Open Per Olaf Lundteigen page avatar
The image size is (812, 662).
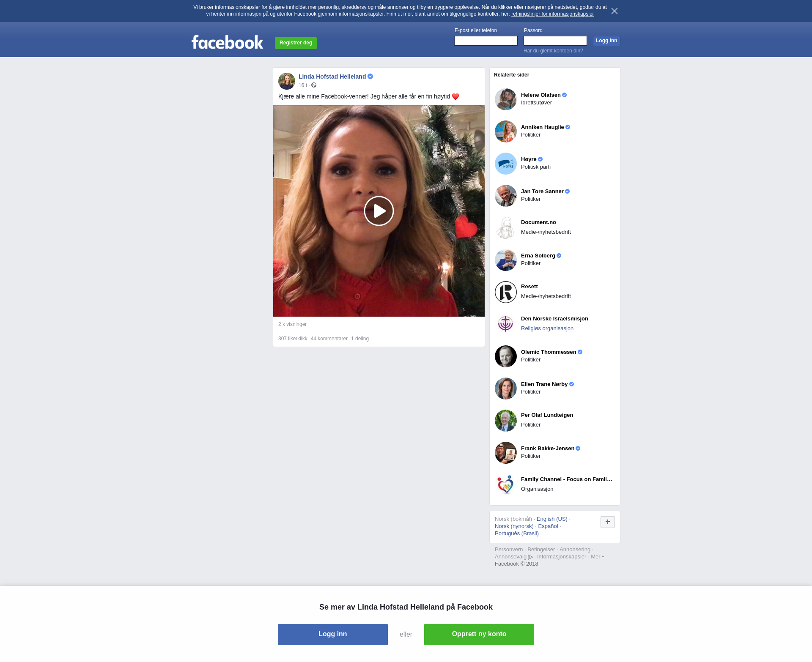click(506, 421)
